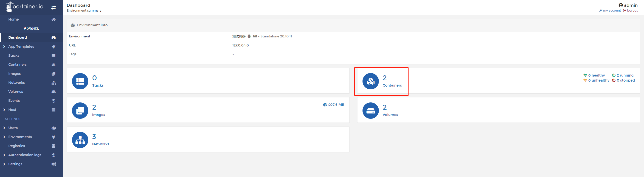This screenshot has height=177, width=644.
Task: Click the Standalone 20.10.11 text
Action: (276, 36)
